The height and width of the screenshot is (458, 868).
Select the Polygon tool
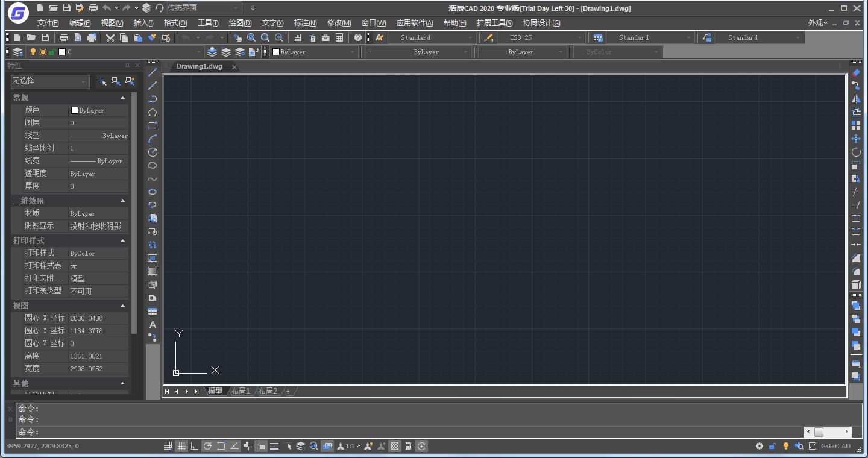click(x=153, y=111)
